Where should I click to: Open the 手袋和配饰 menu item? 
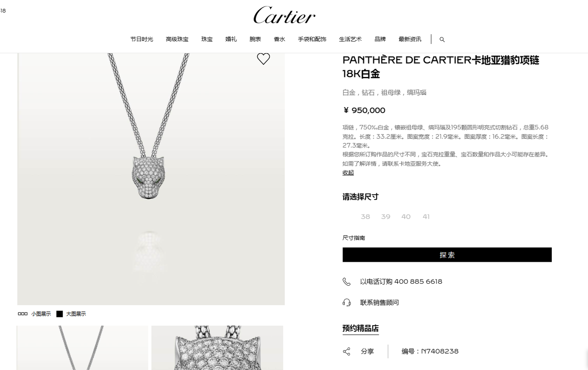pyautogui.click(x=312, y=39)
